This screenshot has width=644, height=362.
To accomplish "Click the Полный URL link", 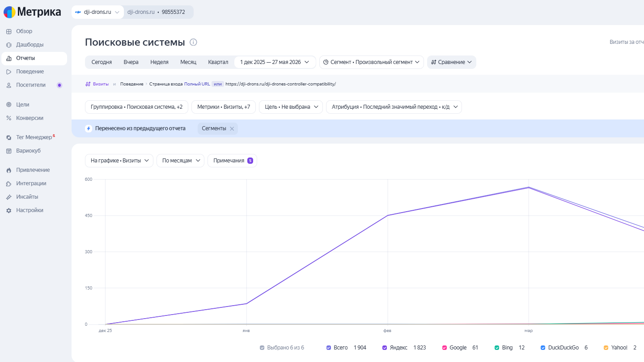I will click(x=197, y=84).
